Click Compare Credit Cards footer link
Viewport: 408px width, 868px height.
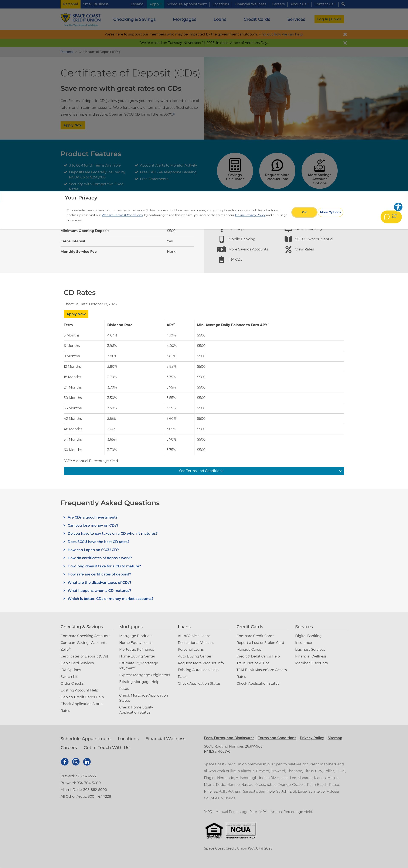click(255, 636)
